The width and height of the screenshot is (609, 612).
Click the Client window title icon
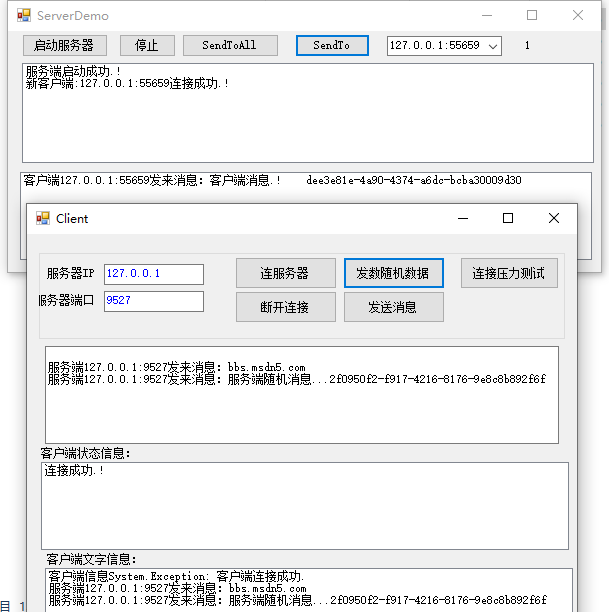point(43,218)
